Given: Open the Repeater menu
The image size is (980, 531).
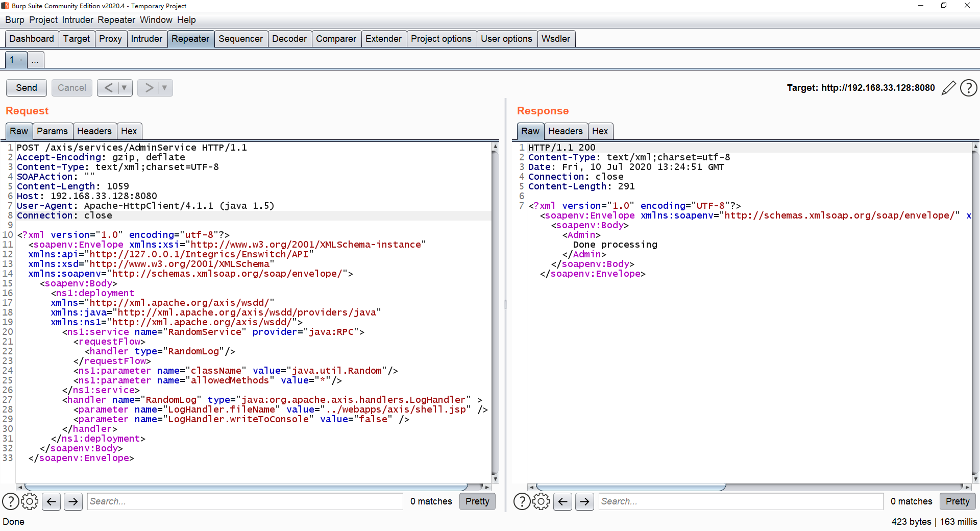Looking at the screenshot, I should (116, 20).
